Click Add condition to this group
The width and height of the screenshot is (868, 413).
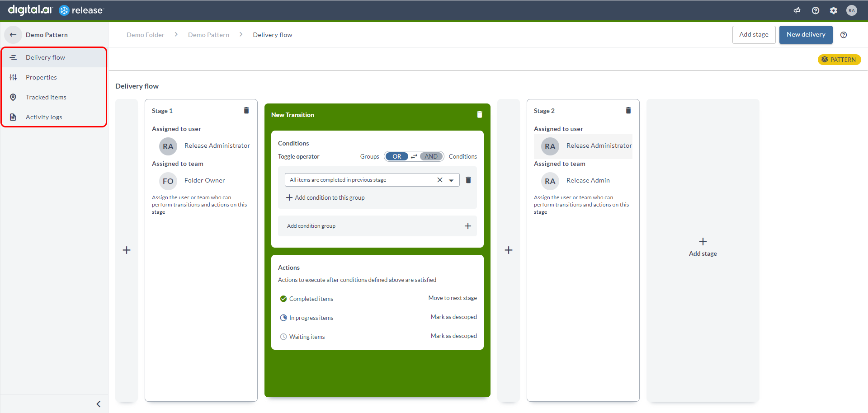[325, 197]
